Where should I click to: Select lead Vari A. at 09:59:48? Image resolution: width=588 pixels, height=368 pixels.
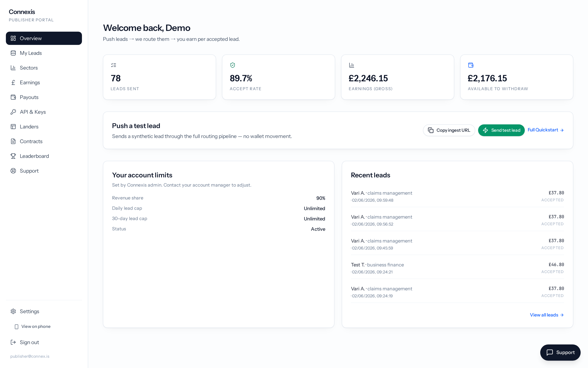click(x=457, y=196)
